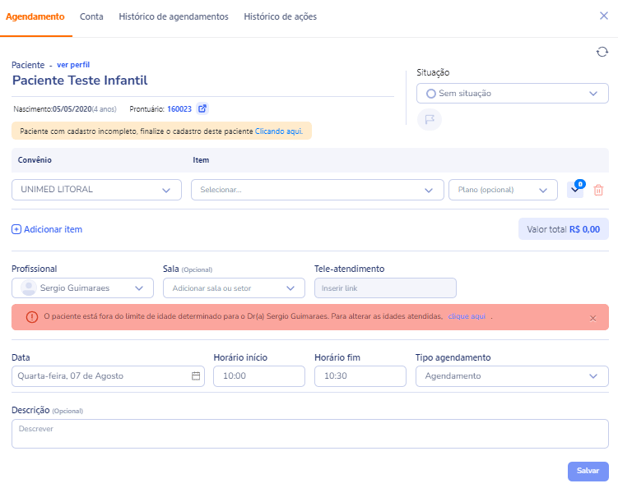The image size is (618, 488).
Task: Click the refresh icon near the top right
Action: 601,52
